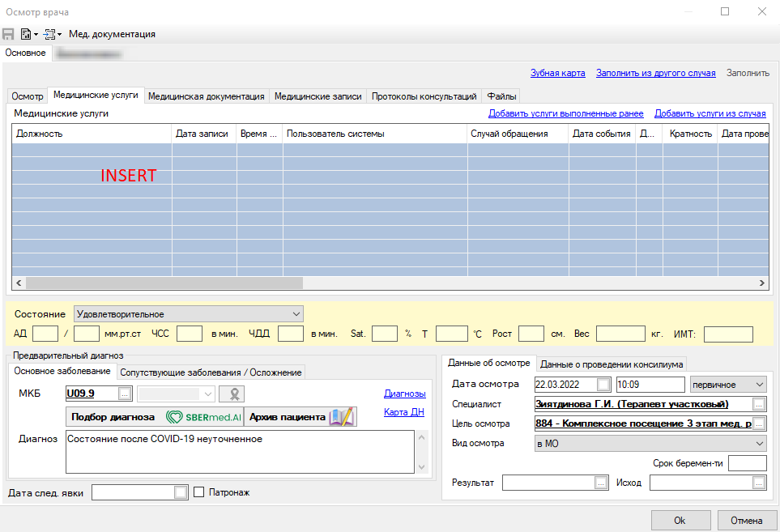Open the Специалист lookup ellipsis button
This screenshot has height=532, width=780.
(759, 404)
